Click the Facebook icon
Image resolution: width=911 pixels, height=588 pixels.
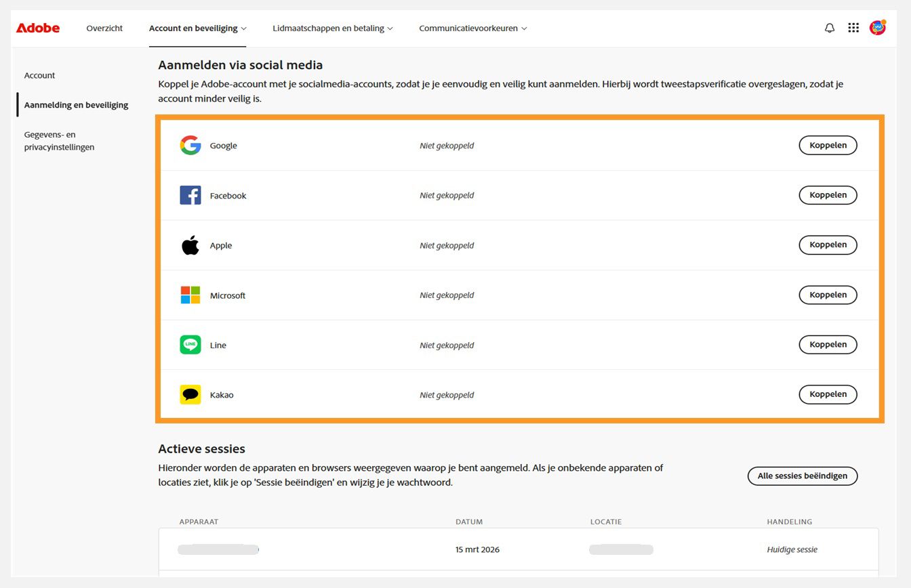point(190,195)
